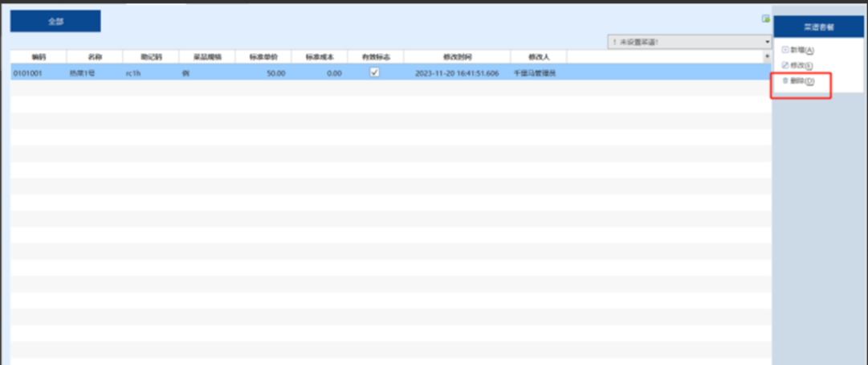Click the 新增(A) add icon
This screenshot has height=365, width=868.
[x=784, y=50]
